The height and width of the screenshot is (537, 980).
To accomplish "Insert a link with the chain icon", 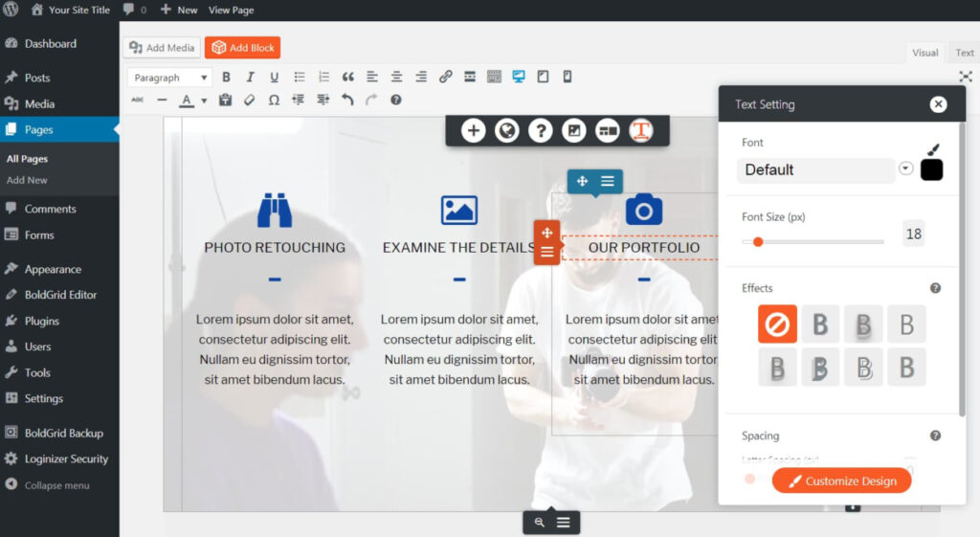I will 445,78.
